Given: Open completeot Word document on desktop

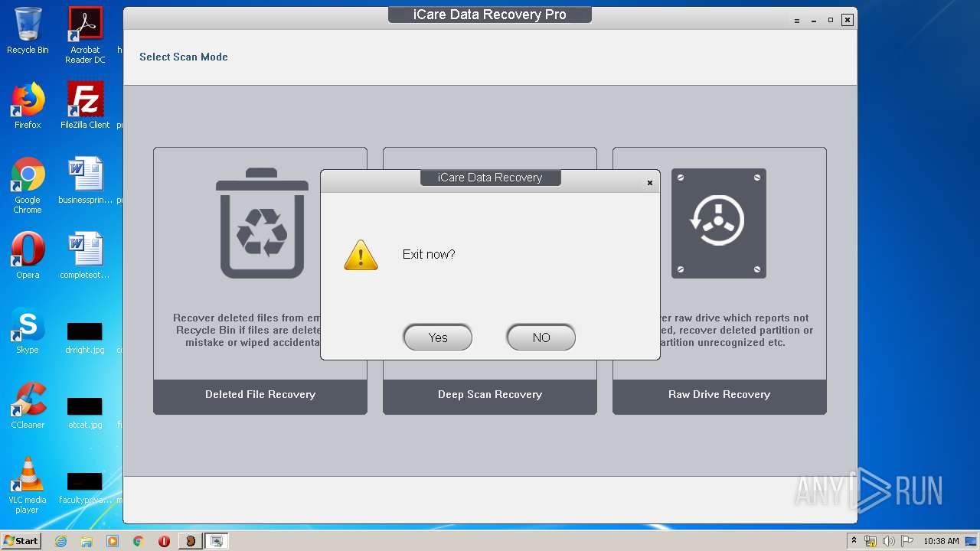Looking at the screenshot, I should [85, 256].
